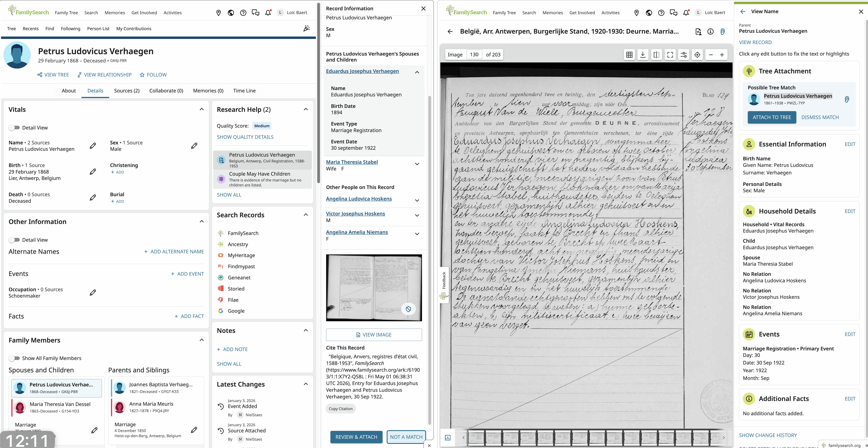Click the VIEW IMAGE button
The width and height of the screenshot is (868, 448).
point(374,335)
